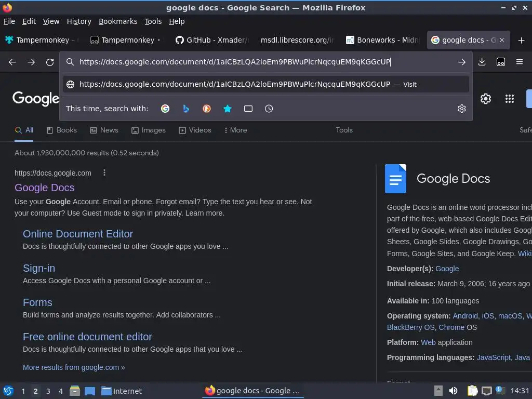Click the Visit URL suggestion row

[265, 84]
